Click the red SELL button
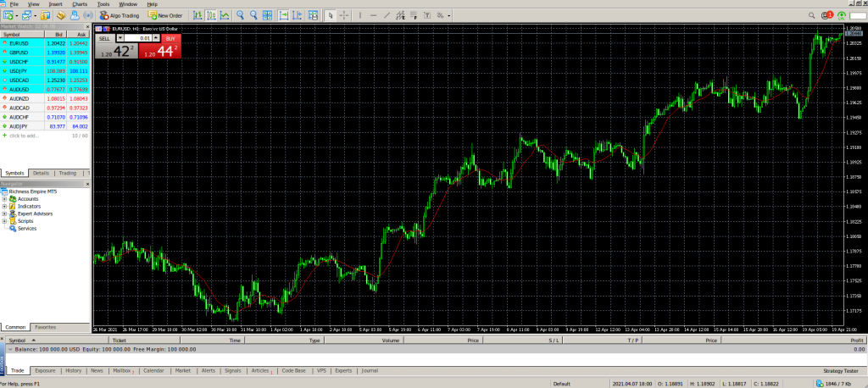 click(x=104, y=38)
